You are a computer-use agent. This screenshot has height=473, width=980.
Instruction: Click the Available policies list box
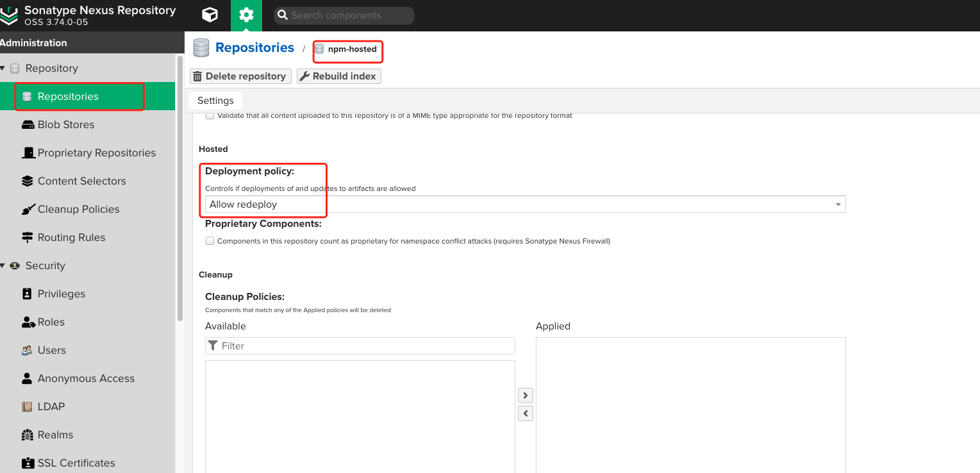point(360,417)
